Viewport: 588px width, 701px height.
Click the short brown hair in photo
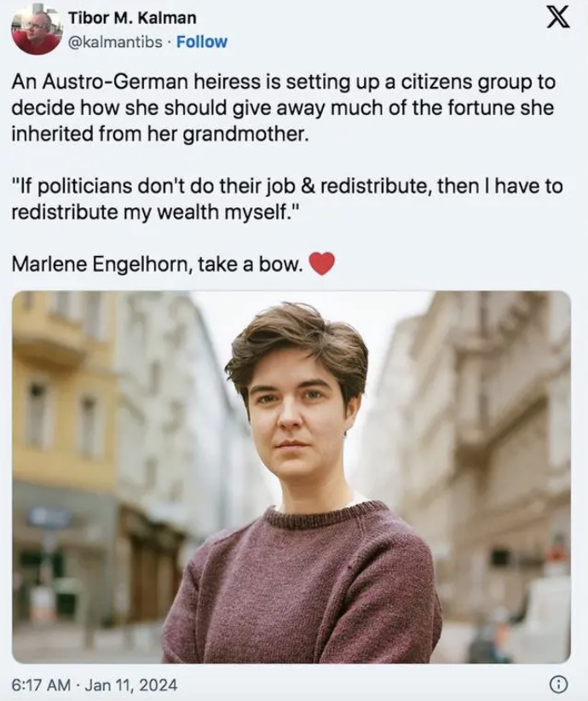297,346
